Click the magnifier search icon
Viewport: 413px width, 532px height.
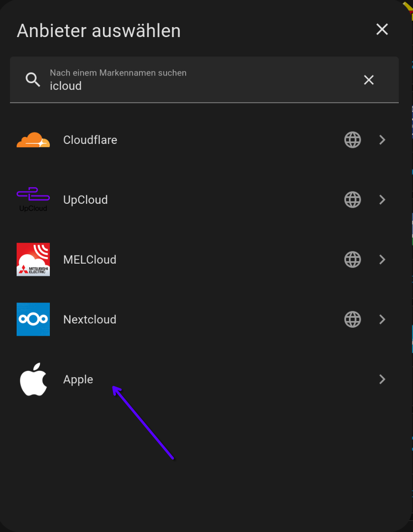tap(33, 80)
